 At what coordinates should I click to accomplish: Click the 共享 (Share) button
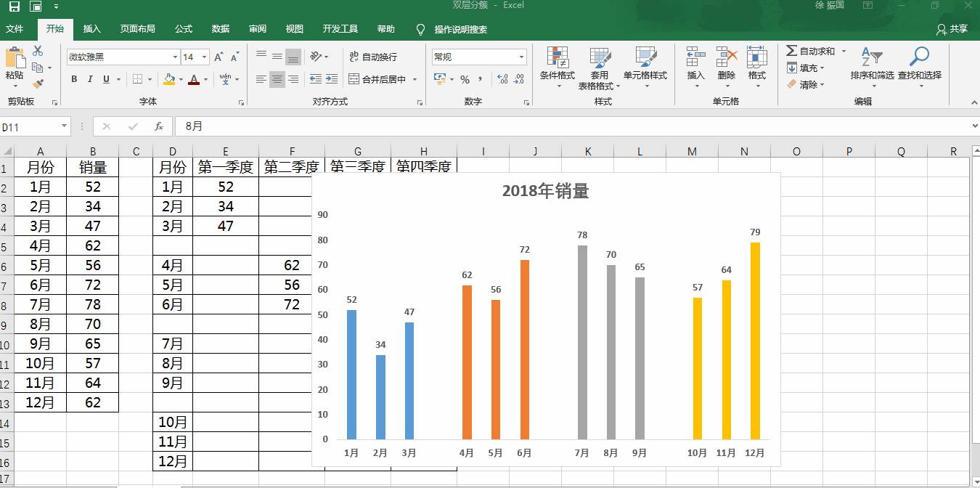952,29
